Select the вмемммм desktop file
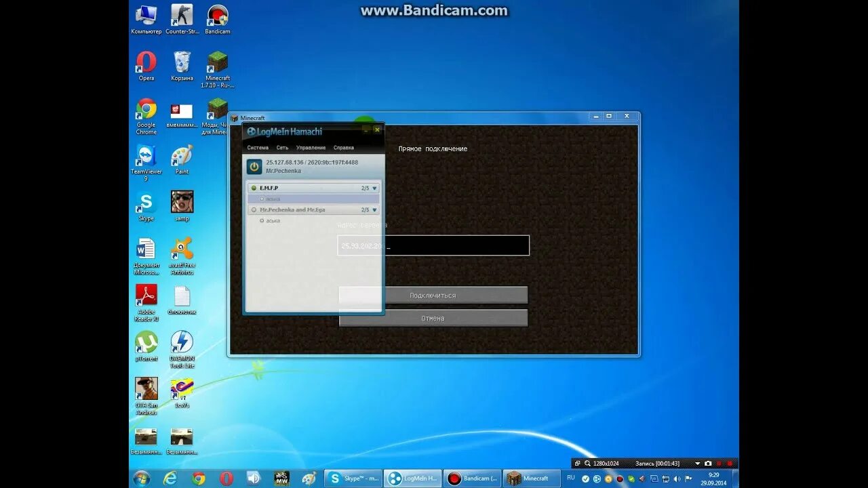868x488 pixels. tap(182, 117)
